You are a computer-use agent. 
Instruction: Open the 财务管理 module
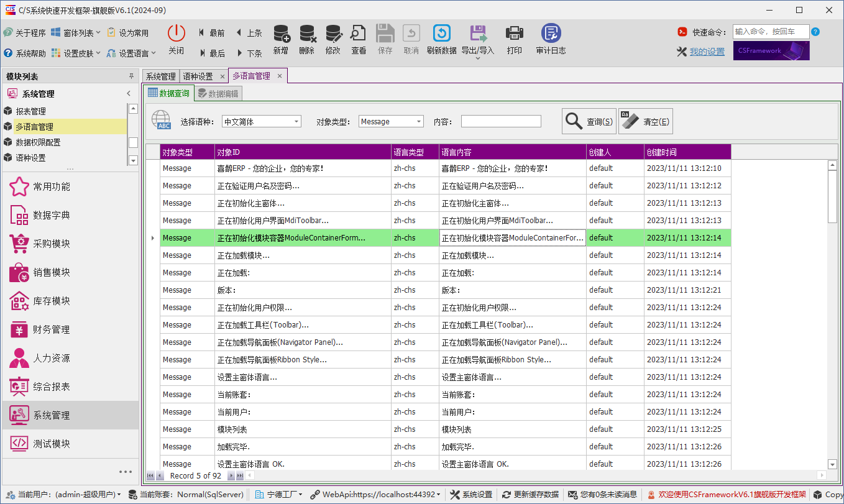click(x=71, y=329)
